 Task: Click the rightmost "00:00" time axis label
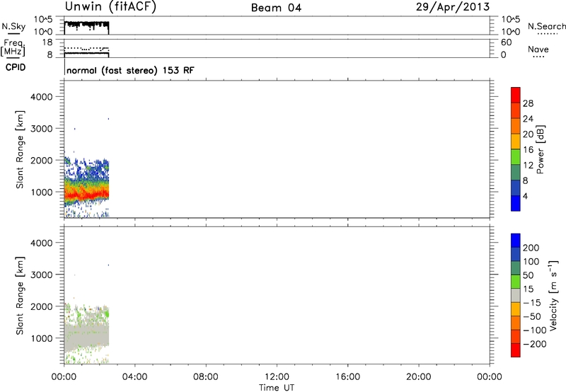[x=490, y=377]
